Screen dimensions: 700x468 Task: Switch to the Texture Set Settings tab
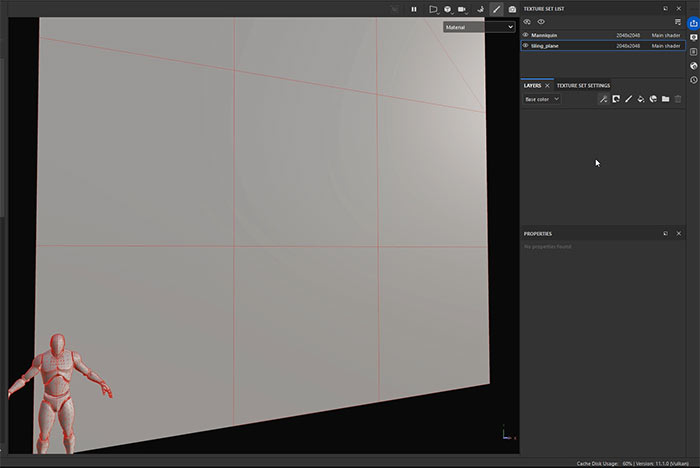point(583,86)
